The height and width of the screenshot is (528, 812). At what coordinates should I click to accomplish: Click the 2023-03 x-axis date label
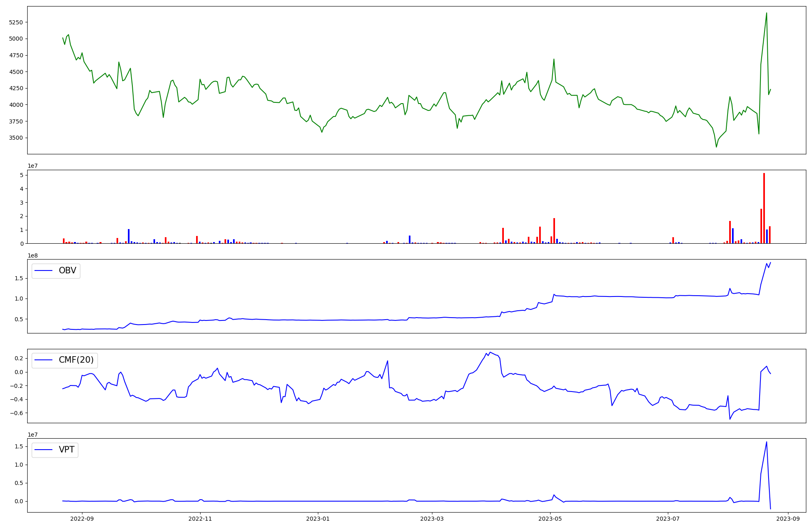pos(432,518)
